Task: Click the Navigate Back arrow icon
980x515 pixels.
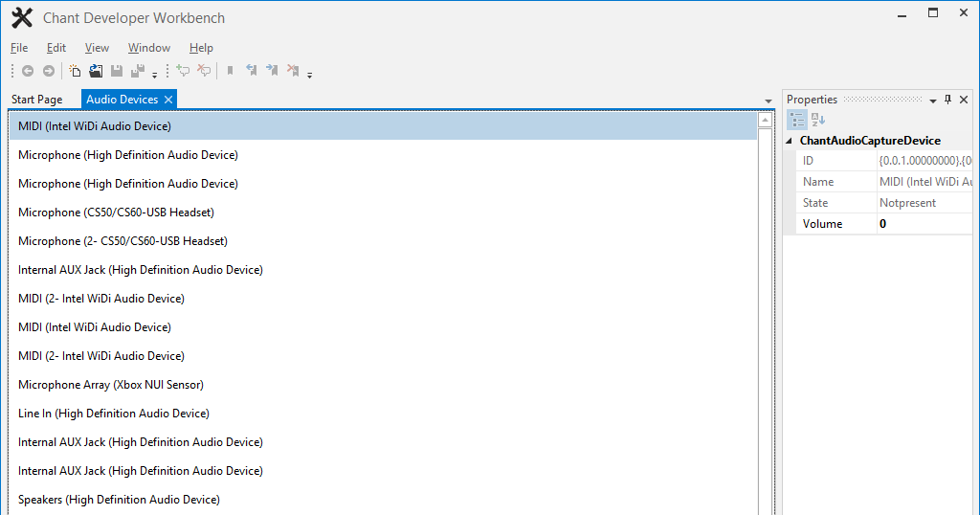Action: pos(28,71)
